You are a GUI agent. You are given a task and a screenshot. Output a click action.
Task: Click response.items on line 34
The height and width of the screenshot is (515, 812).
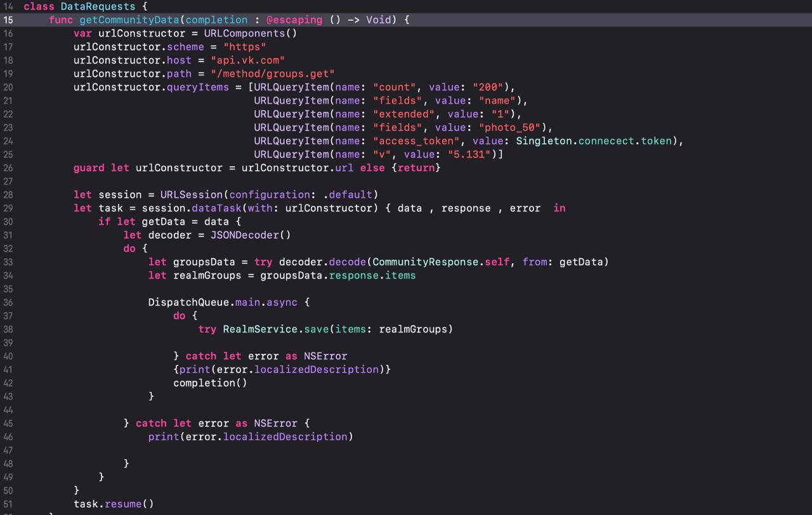372,275
